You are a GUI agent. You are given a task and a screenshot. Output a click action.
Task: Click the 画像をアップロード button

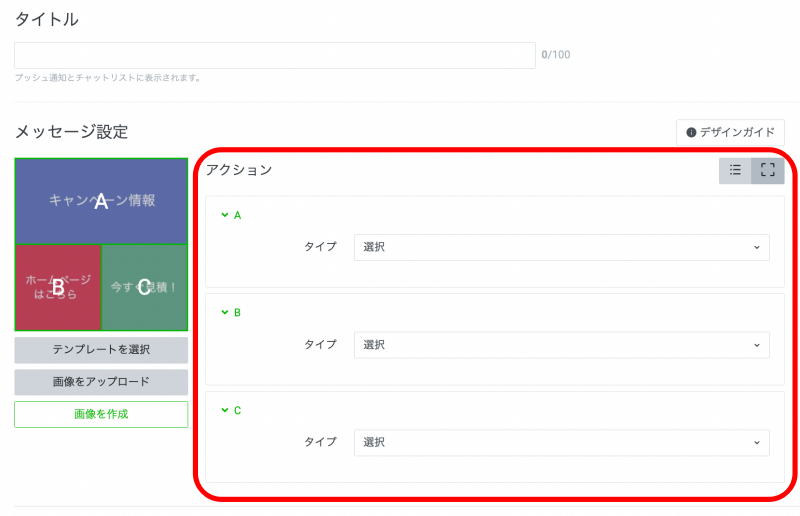coord(101,382)
